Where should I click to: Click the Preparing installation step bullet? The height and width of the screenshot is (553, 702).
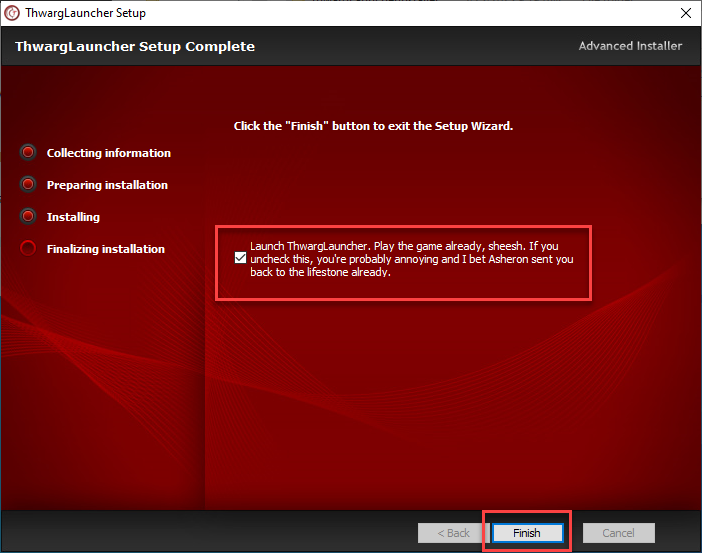(x=28, y=185)
